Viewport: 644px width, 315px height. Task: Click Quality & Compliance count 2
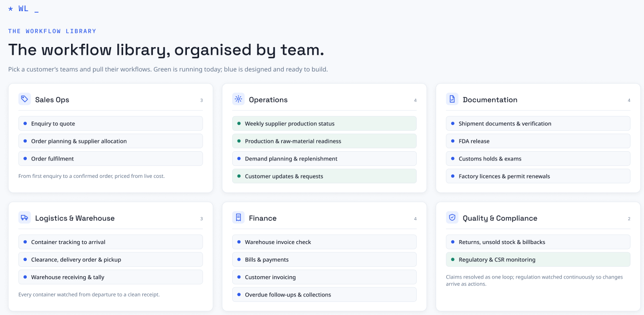(629, 219)
